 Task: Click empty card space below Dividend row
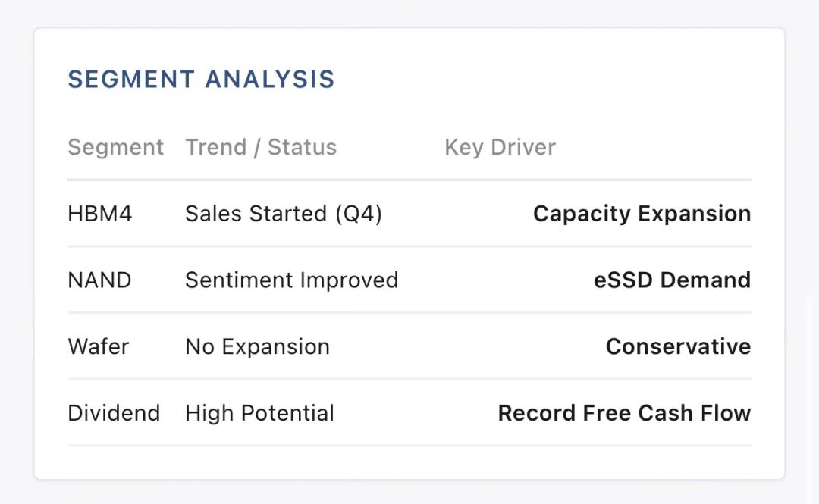click(409, 462)
